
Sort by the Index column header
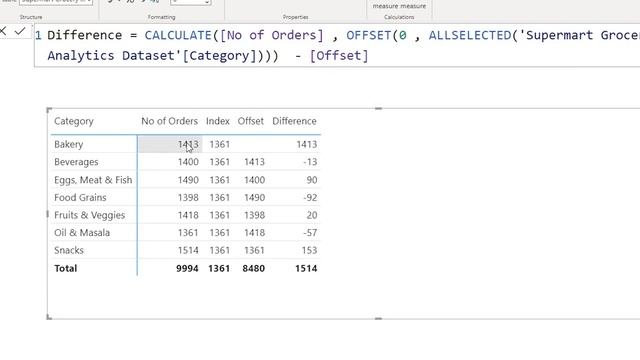coord(218,121)
